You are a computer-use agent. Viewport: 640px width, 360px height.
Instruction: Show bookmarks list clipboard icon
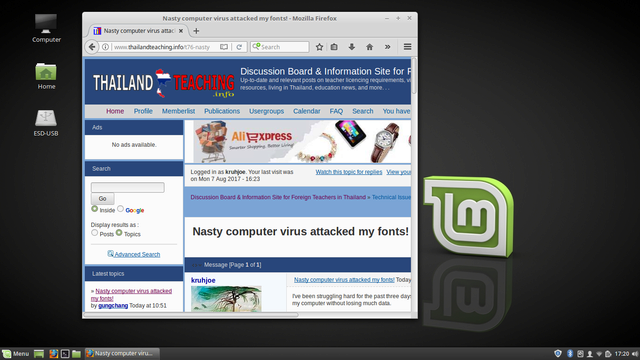334,47
